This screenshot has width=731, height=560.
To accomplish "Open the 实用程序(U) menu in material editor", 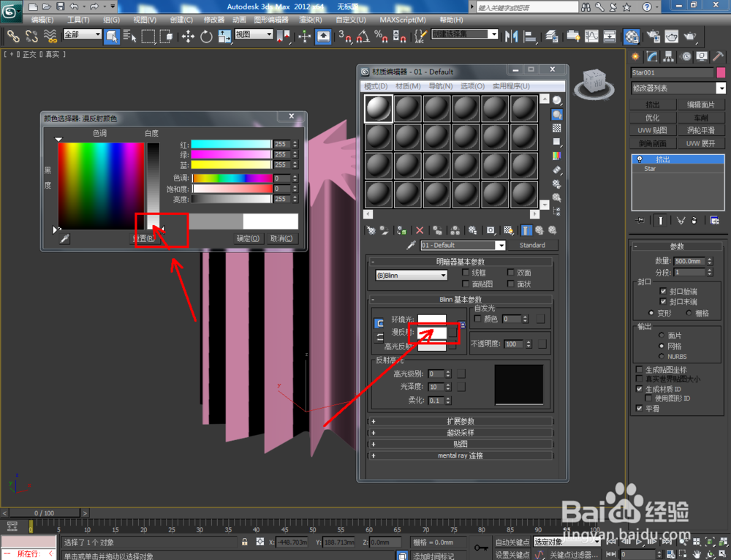I will [512, 86].
